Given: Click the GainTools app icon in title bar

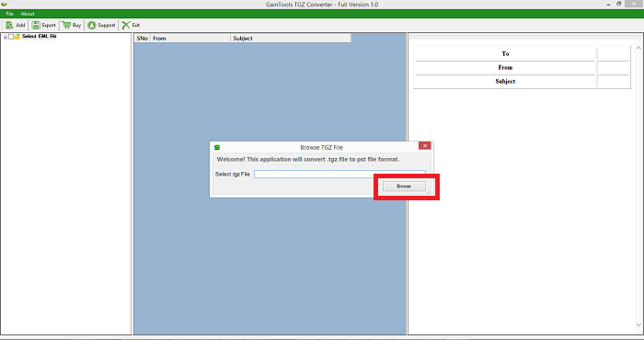Looking at the screenshot, I should [4, 4].
